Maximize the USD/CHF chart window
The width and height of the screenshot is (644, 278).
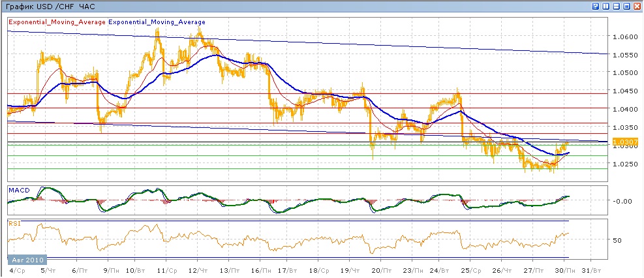[x=627, y=6]
